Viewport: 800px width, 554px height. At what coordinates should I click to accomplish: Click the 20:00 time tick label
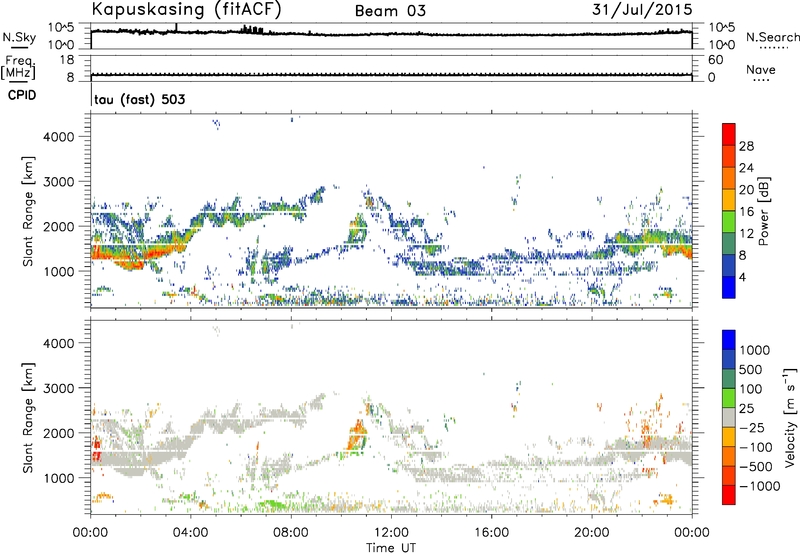(x=592, y=533)
